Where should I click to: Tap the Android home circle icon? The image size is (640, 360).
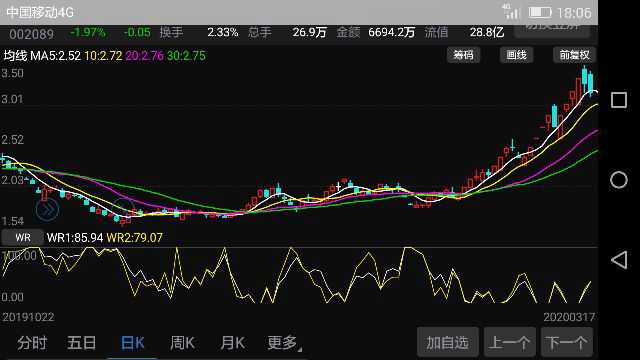coord(619,180)
